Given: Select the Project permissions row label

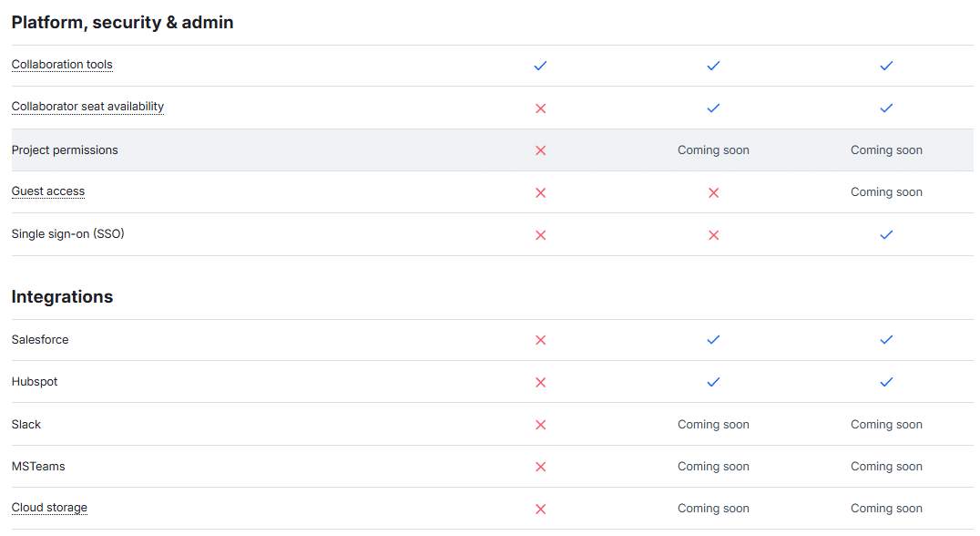Looking at the screenshot, I should point(65,150).
